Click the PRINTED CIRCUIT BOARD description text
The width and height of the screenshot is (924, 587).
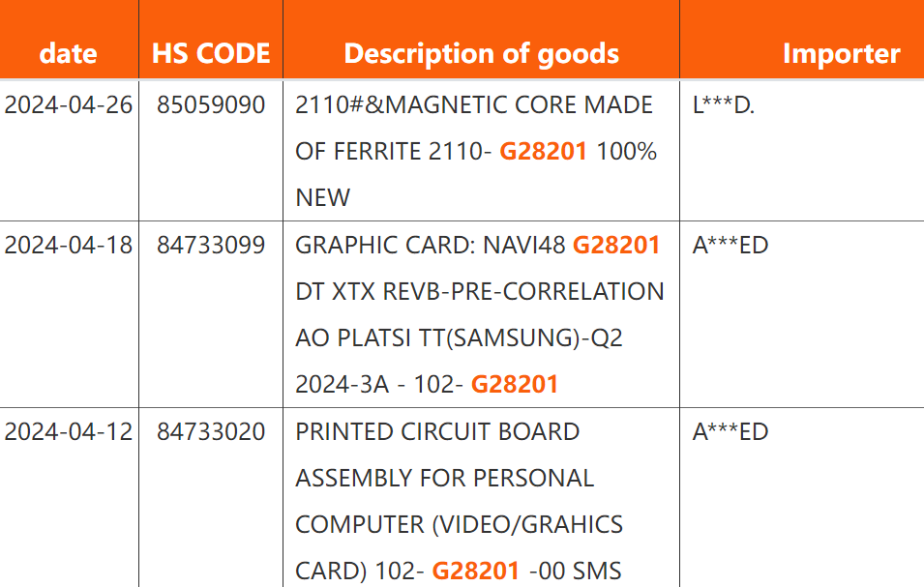[437, 432]
